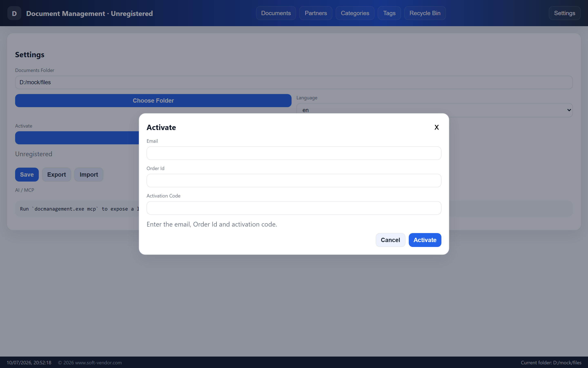This screenshot has width=588, height=368.
Task: Click the Current folder status text
Action: click(x=551, y=363)
